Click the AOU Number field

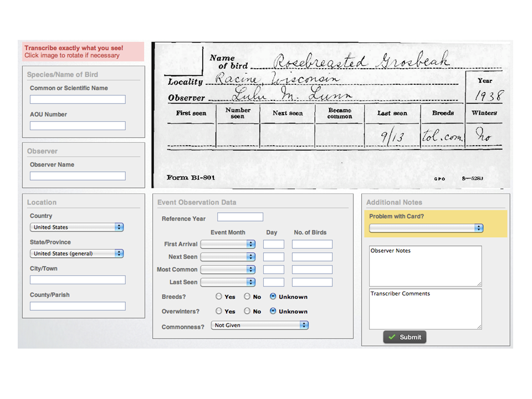[77, 126]
